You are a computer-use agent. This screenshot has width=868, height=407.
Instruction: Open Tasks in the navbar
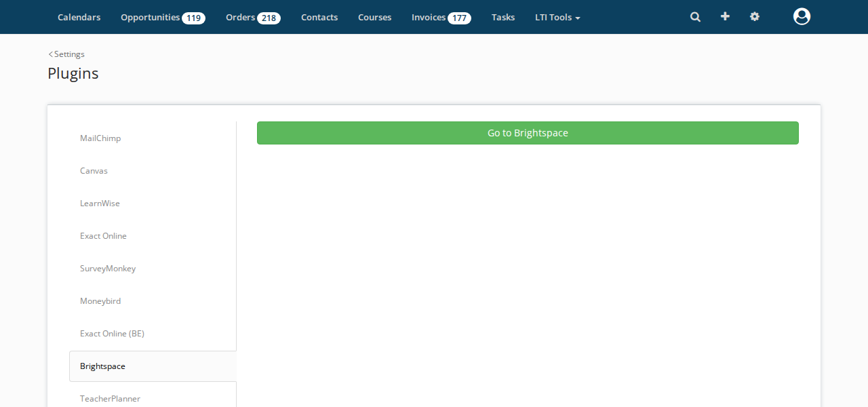click(503, 17)
